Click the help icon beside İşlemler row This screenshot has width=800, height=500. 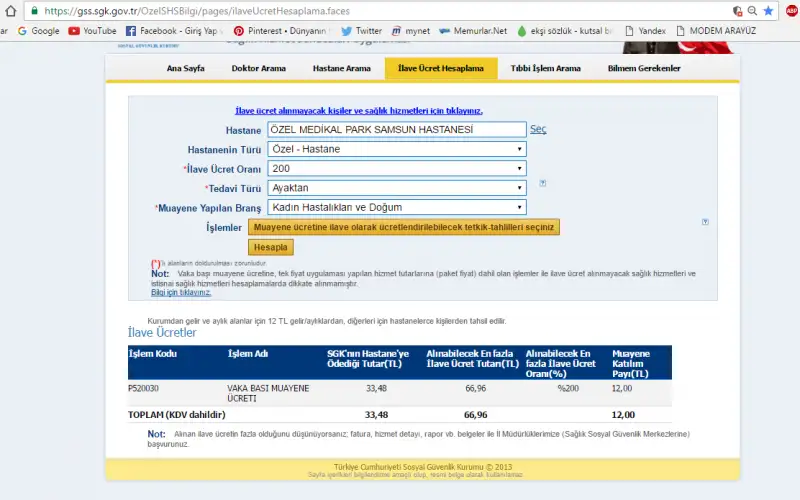[705, 222]
